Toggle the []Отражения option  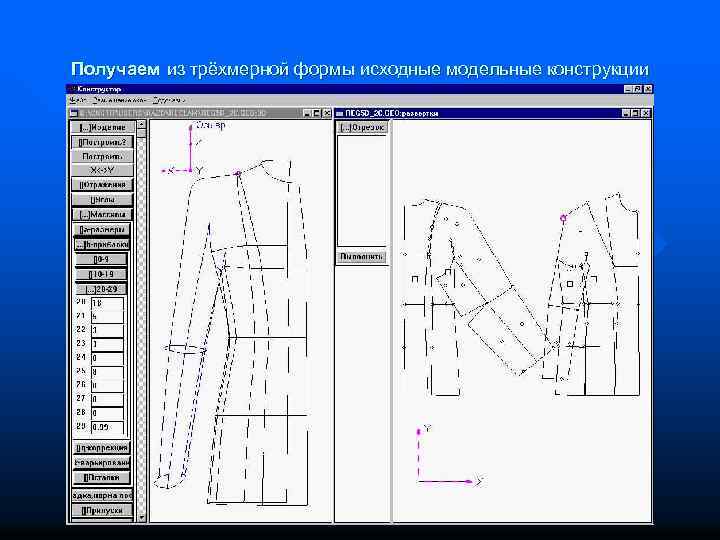[x=102, y=185]
